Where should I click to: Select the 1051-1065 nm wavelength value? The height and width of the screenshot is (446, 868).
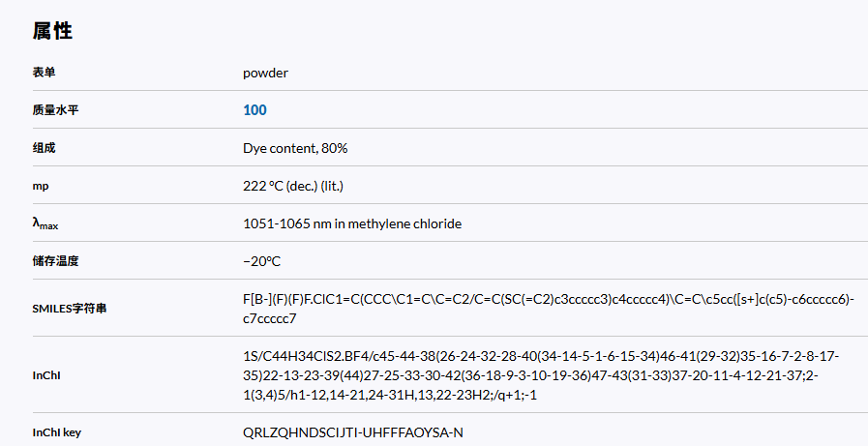(352, 223)
